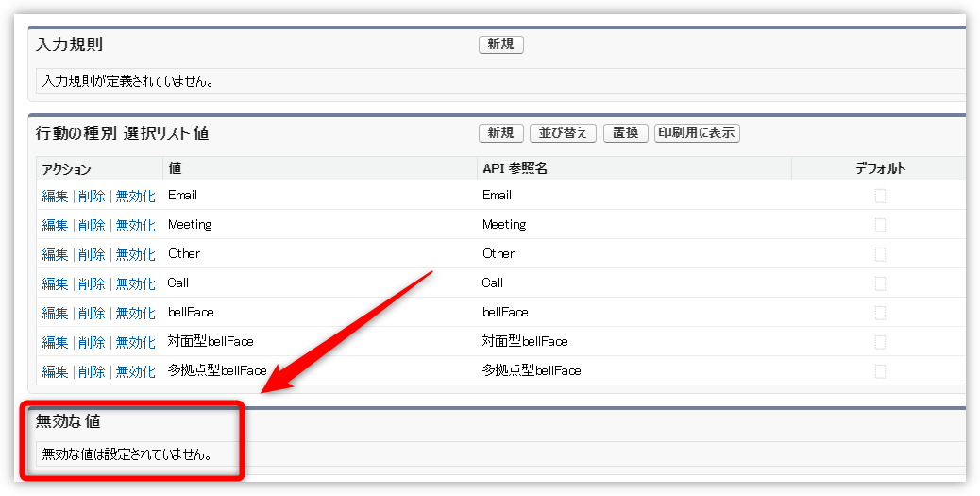Select 対面型bellFace in the 値 column
Viewport: 980px width, 496px height.
(x=211, y=341)
